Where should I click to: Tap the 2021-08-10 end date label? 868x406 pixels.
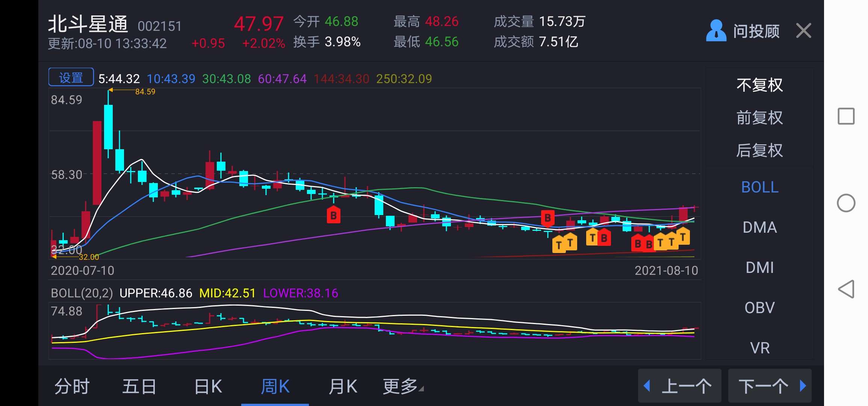(666, 271)
